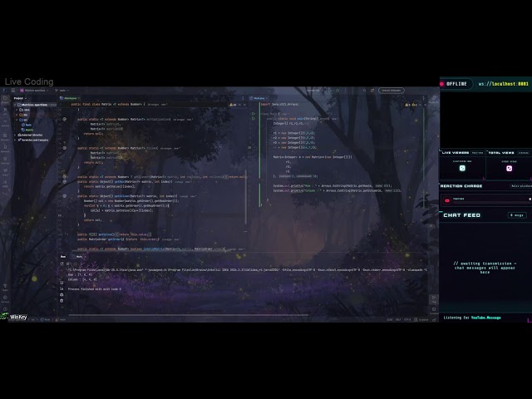Click the run gutter arrow beside class Main

pyautogui.click(x=254, y=114)
